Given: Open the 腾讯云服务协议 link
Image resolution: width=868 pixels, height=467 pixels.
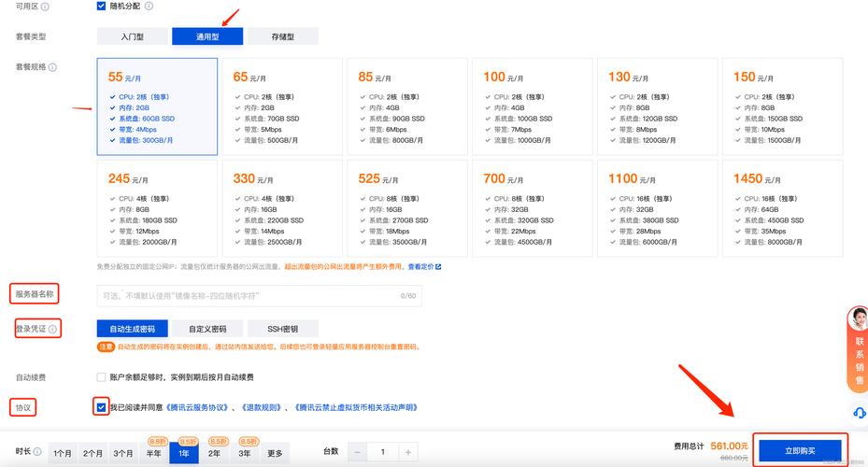Looking at the screenshot, I should tap(198, 408).
